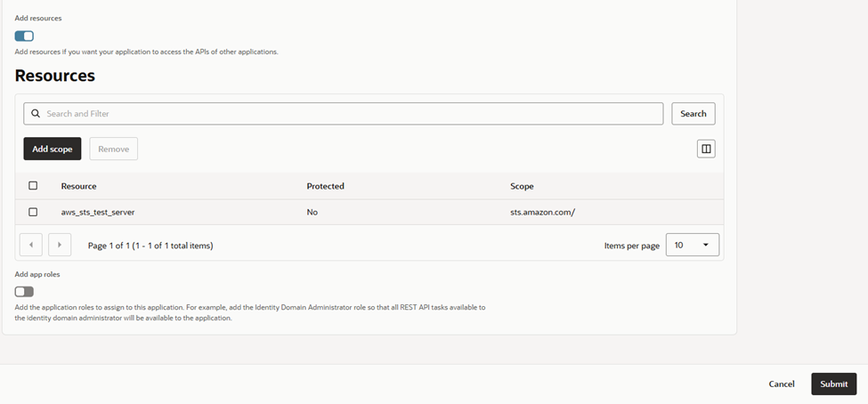Viewport: 868px width, 404px height.
Task: Click the Remove button
Action: 114,149
